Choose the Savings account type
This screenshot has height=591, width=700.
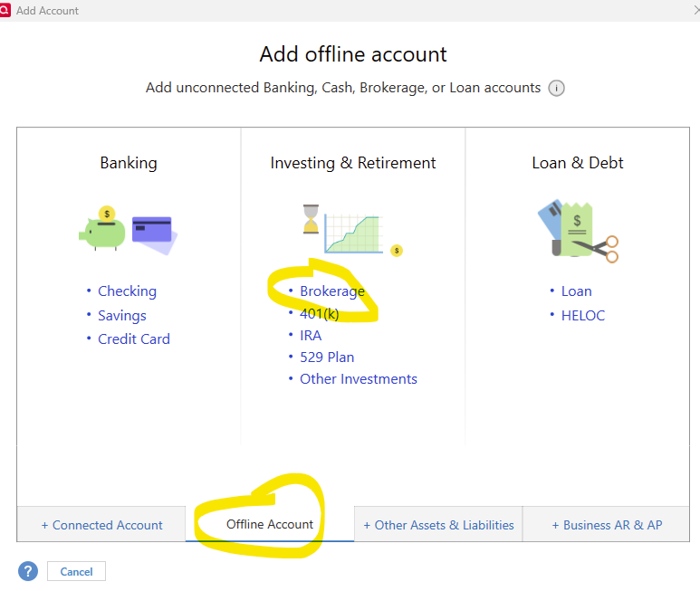(122, 315)
